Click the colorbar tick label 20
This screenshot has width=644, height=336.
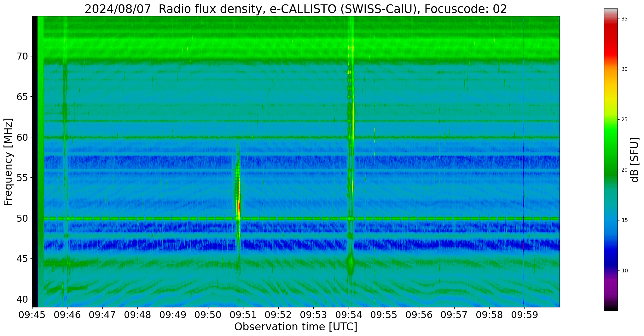[624, 170]
